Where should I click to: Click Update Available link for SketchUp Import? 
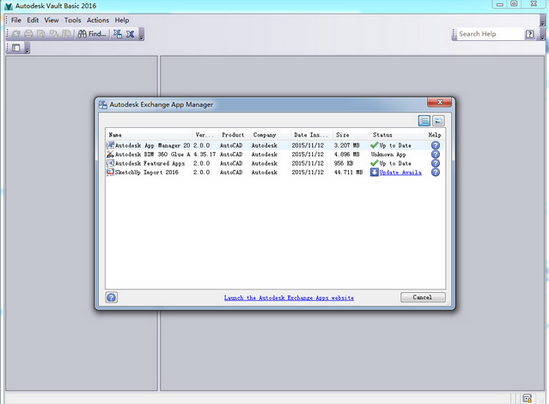[x=400, y=172]
